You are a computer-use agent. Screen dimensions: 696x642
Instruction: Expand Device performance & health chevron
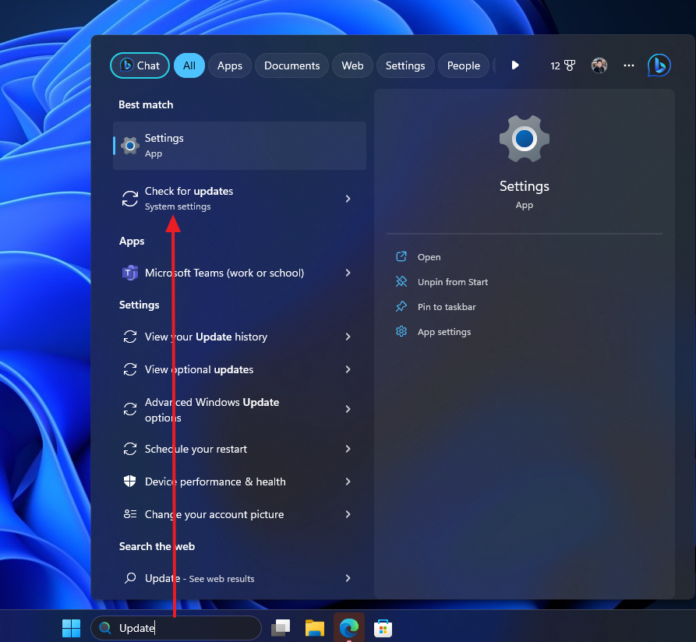point(348,481)
